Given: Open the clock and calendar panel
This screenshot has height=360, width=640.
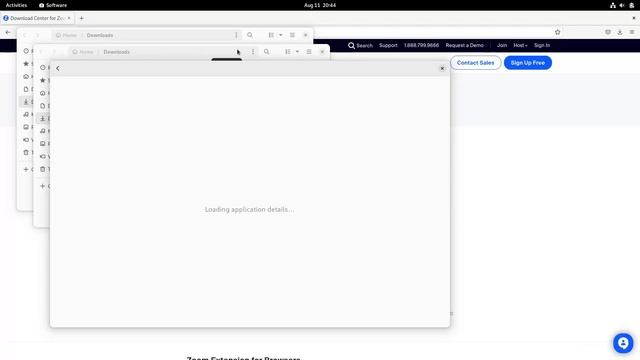Looking at the screenshot, I should point(320,5).
